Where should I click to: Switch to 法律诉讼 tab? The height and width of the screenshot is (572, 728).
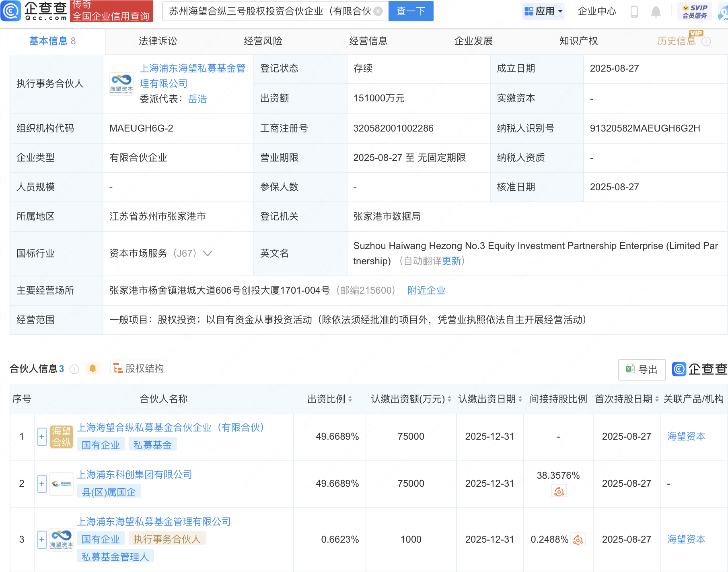pos(158,41)
